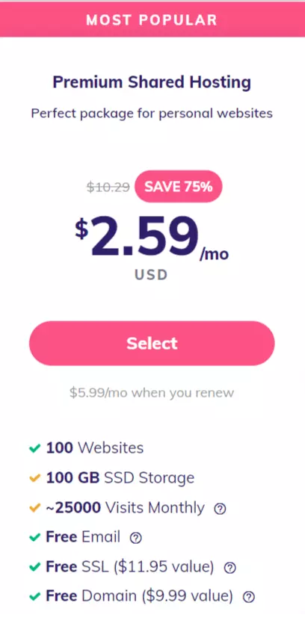The width and height of the screenshot is (305, 644).
Task: Click the MOST POPULAR banner
Action: 152,19
